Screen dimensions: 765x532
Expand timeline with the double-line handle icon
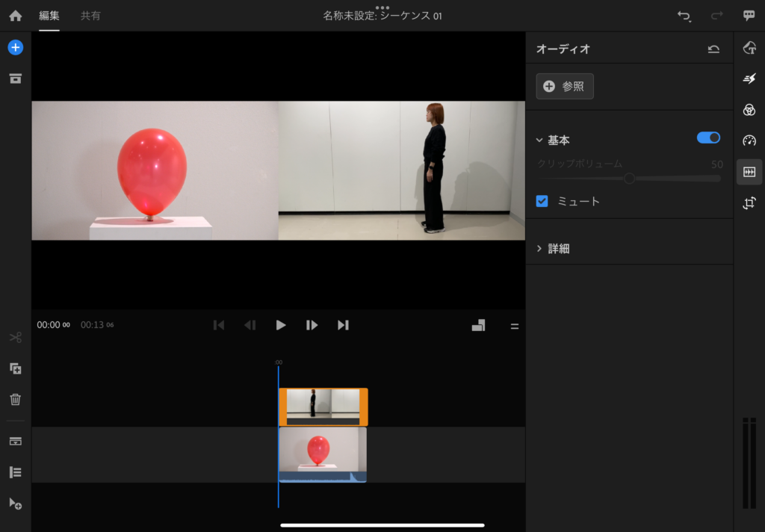click(514, 326)
